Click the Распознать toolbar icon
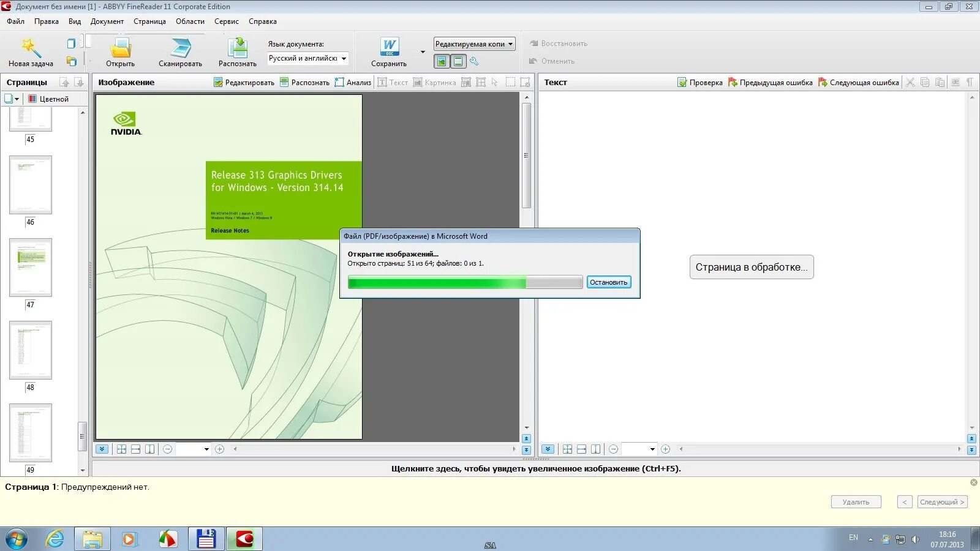 (x=238, y=48)
